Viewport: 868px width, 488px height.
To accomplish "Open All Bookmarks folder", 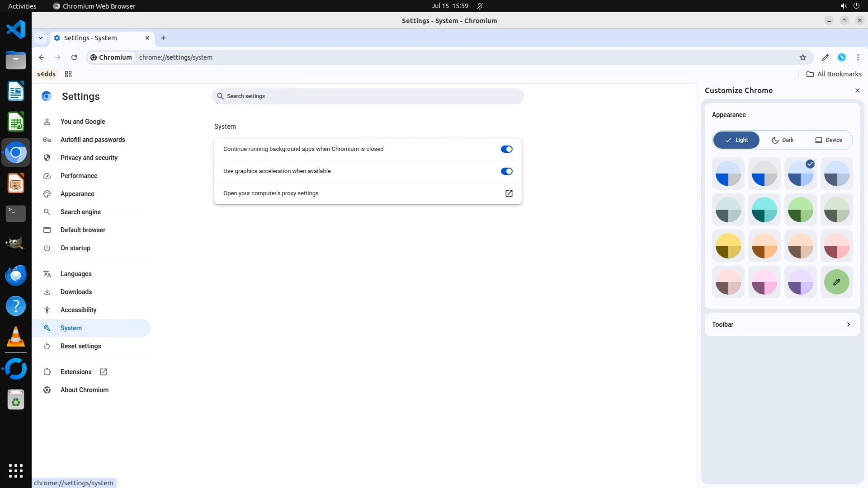I will pyautogui.click(x=834, y=74).
